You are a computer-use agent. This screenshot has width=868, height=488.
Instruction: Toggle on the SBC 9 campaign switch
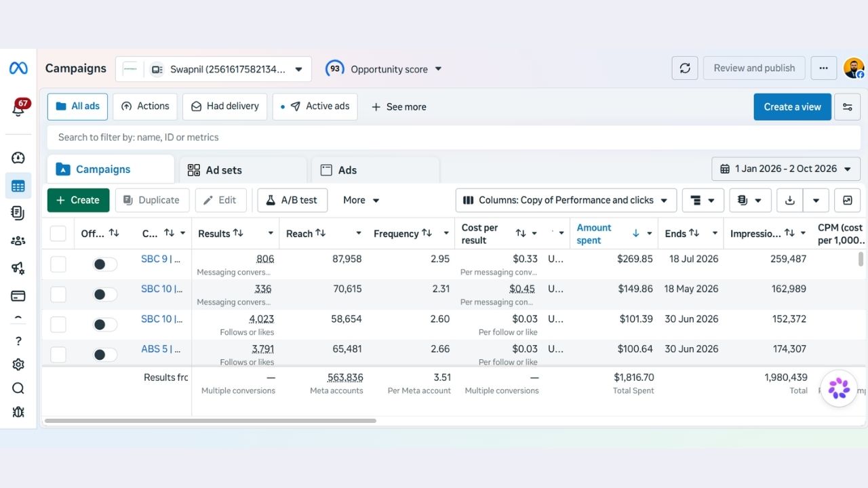click(x=104, y=264)
